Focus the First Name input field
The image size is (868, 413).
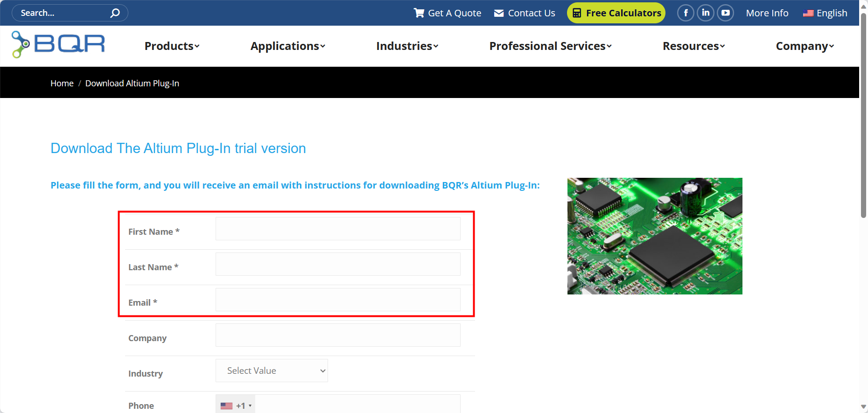tap(338, 229)
